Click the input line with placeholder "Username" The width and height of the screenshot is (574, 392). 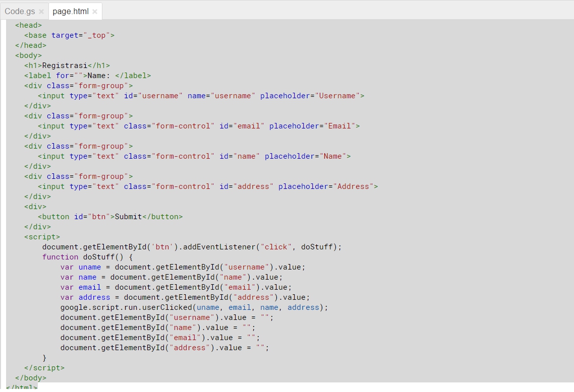click(201, 96)
